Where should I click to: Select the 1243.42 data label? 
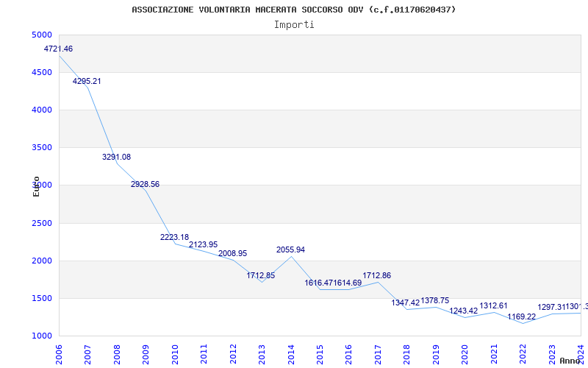click(464, 311)
